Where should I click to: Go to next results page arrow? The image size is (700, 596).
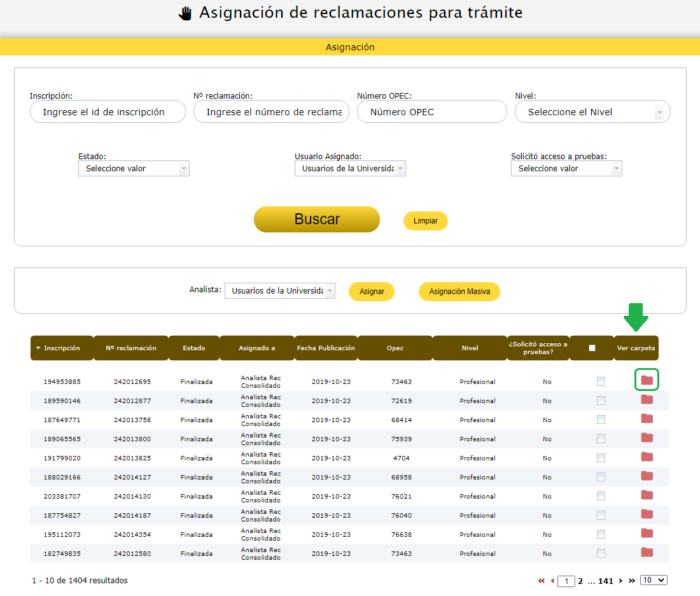pos(620,581)
